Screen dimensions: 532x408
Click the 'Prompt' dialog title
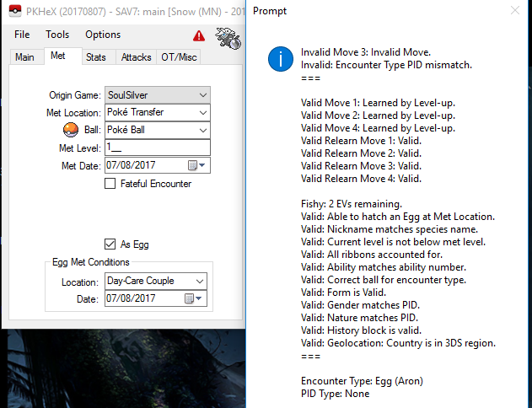pyautogui.click(x=270, y=11)
